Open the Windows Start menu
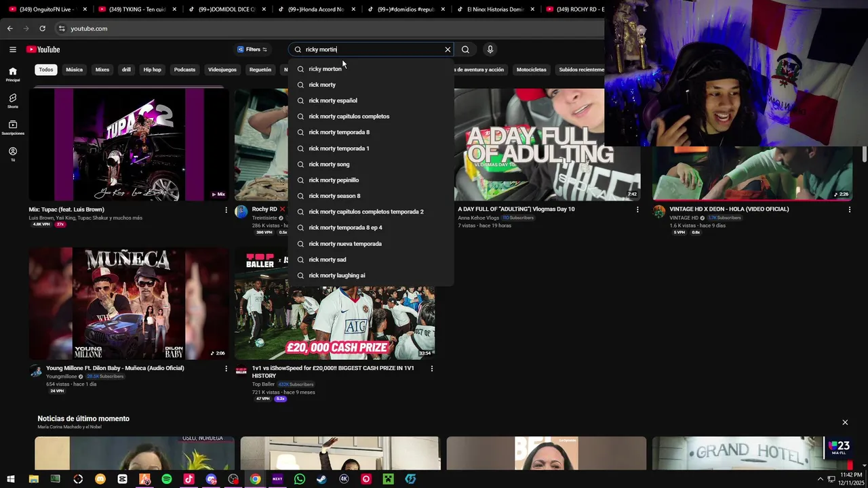The height and width of the screenshot is (488, 868). coord(11,479)
